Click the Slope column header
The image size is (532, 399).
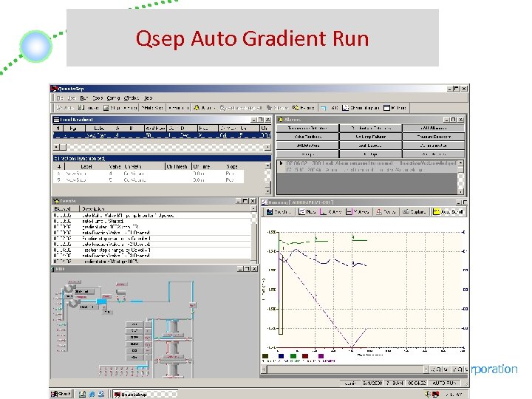[231, 166]
